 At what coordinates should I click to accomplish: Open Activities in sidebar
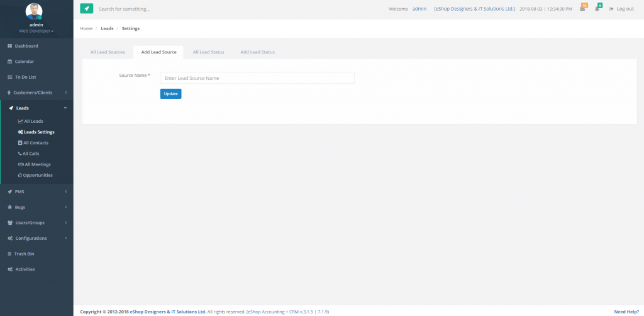coord(25,269)
